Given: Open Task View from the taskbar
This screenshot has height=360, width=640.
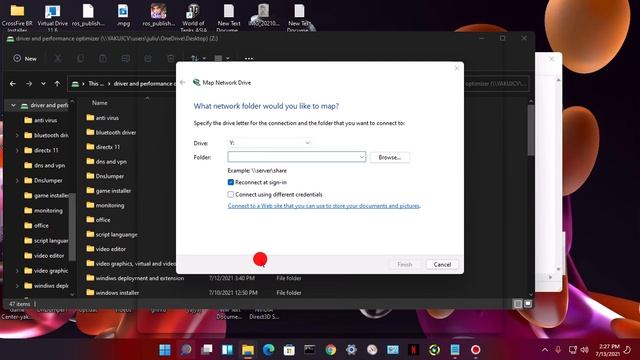Looking at the screenshot, I should pyautogui.click(x=207, y=350).
